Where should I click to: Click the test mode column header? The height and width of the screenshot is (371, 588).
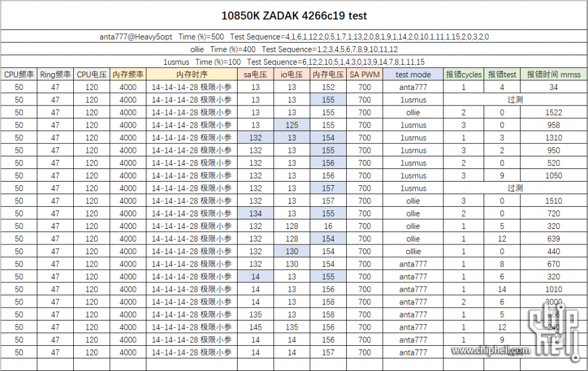tap(413, 74)
